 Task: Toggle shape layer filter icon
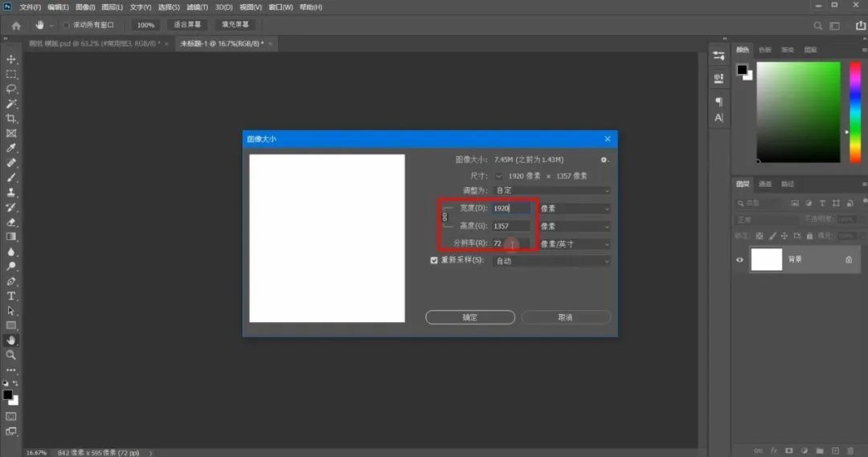pyautogui.click(x=836, y=204)
